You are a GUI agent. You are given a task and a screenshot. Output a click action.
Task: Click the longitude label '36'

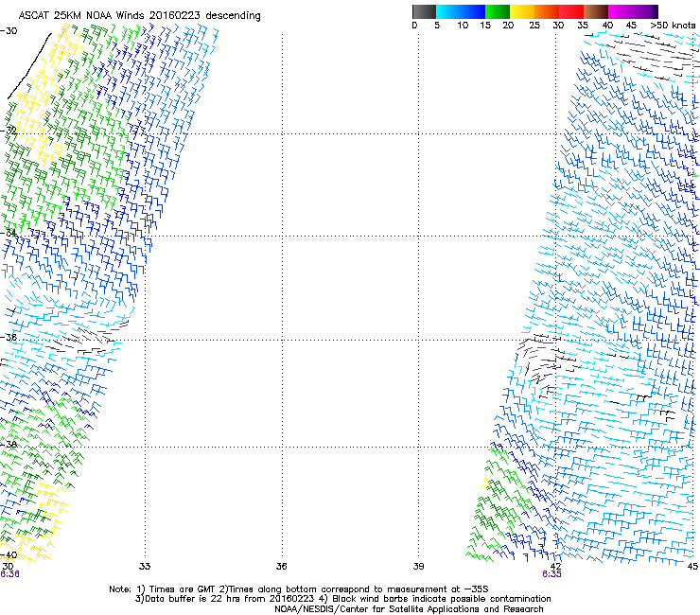click(x=281, y=567)
